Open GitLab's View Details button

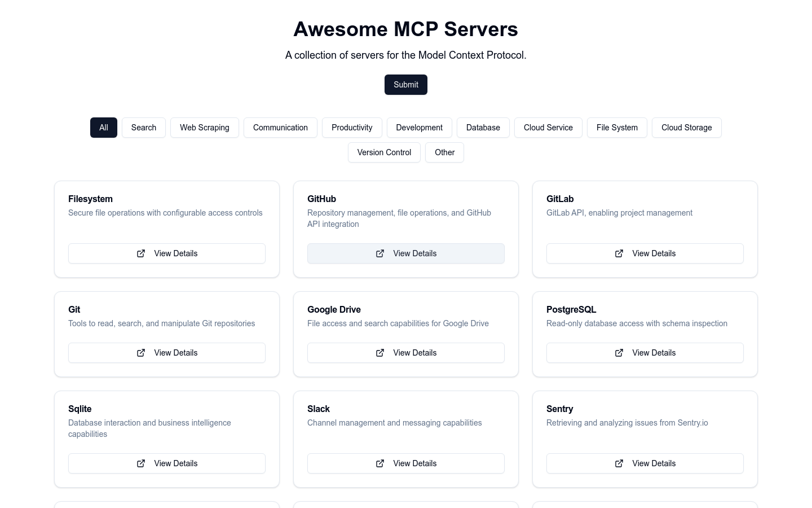point(645,253)
